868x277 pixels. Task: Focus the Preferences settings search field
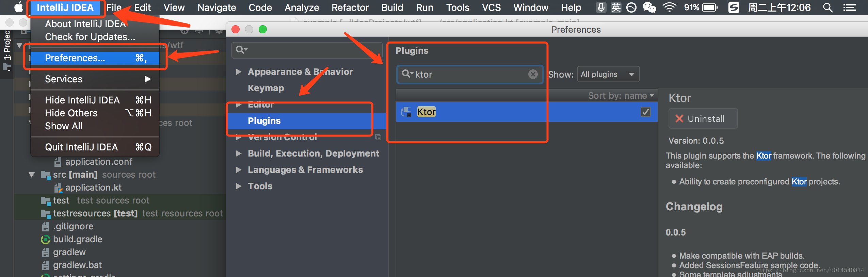coord(307,50)
